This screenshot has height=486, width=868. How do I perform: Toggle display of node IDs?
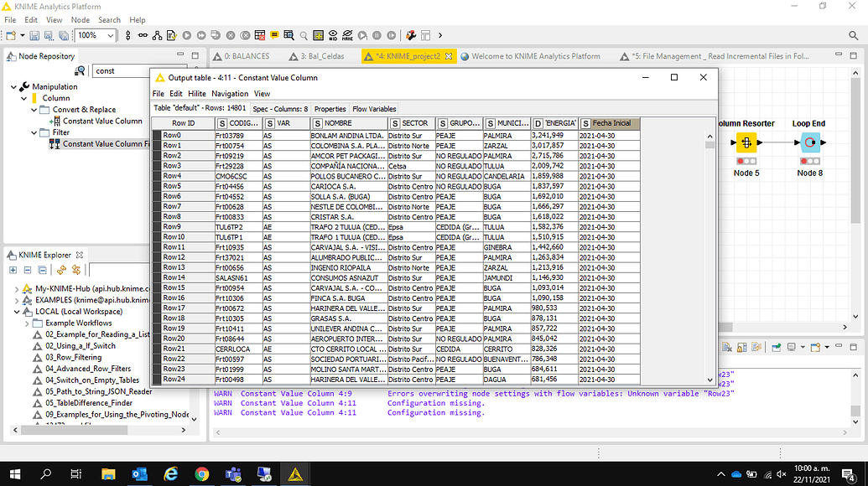333,34
